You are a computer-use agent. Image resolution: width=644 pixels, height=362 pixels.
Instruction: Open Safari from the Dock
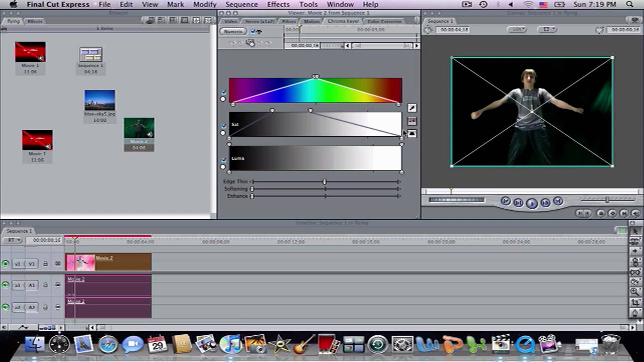pyautogui.click(x=108, y=345)
